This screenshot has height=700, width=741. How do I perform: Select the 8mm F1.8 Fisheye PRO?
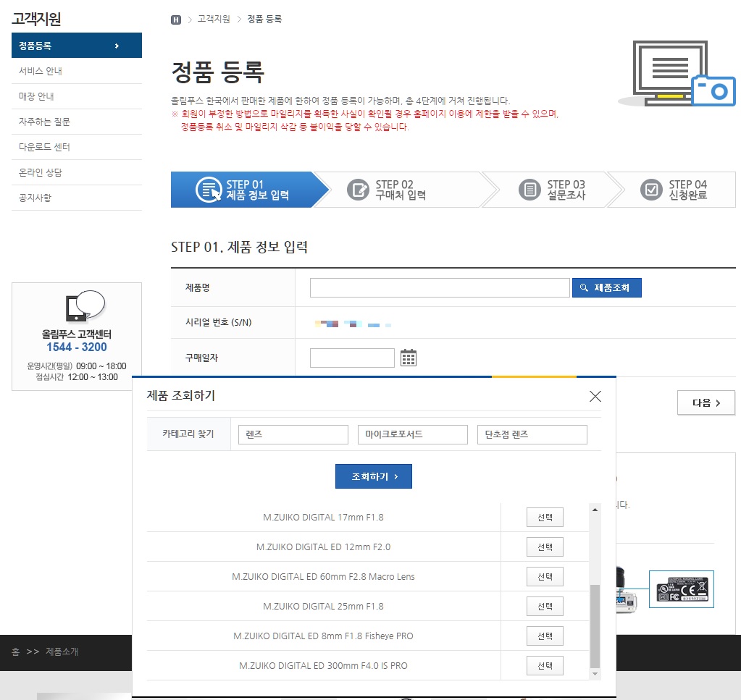click(x=545, y=636)
